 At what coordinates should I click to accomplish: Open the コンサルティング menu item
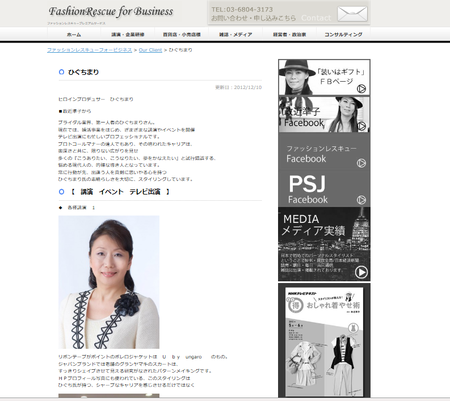point(343,34)
